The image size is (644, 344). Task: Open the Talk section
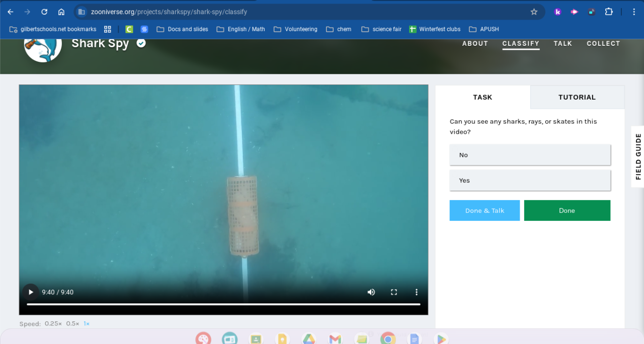pos(562,44)
